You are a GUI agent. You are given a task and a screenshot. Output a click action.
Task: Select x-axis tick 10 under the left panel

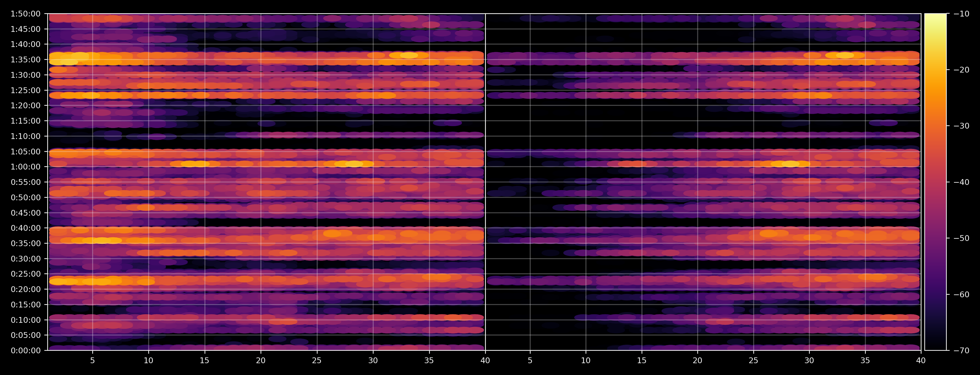click(148, 360)
